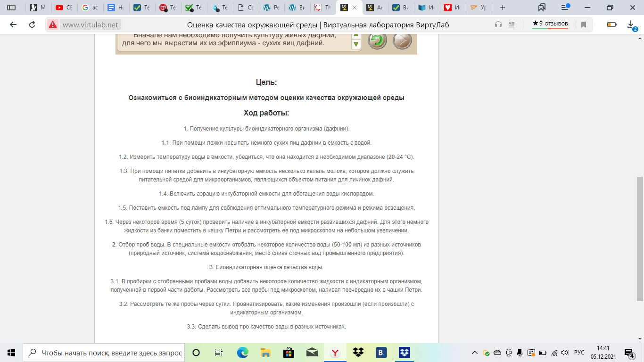This screenshot has width=644, height=362.
Task: Switch to the YouTube tab
Action: pos(64,8)
